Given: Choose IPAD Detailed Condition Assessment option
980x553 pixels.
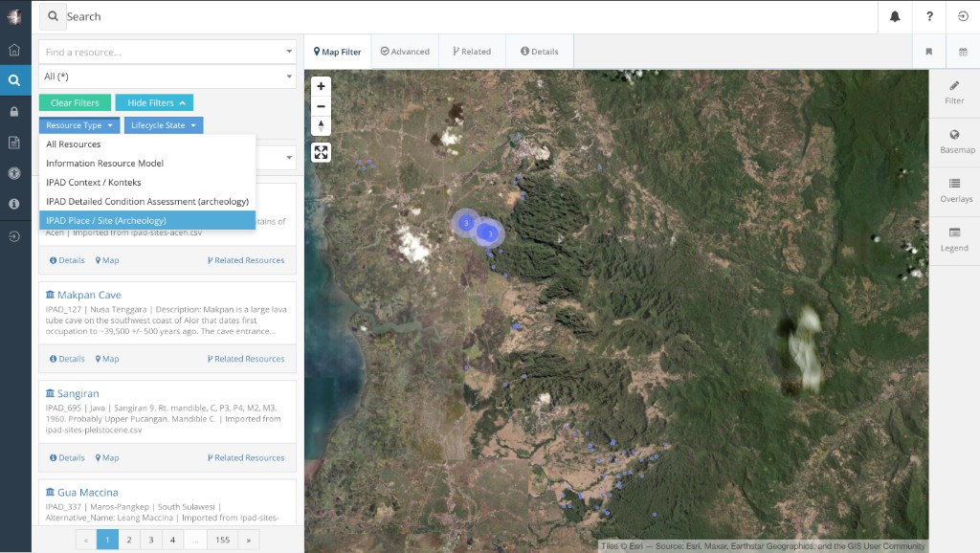Looking at the screenshot, I should click(x=147, y=201).
